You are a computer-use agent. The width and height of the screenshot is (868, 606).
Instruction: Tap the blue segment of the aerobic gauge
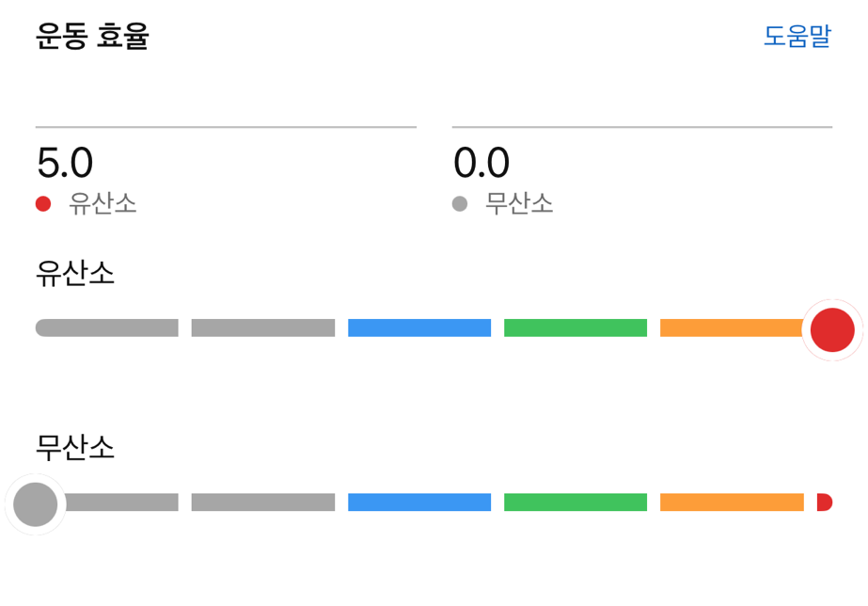[419, 327]
